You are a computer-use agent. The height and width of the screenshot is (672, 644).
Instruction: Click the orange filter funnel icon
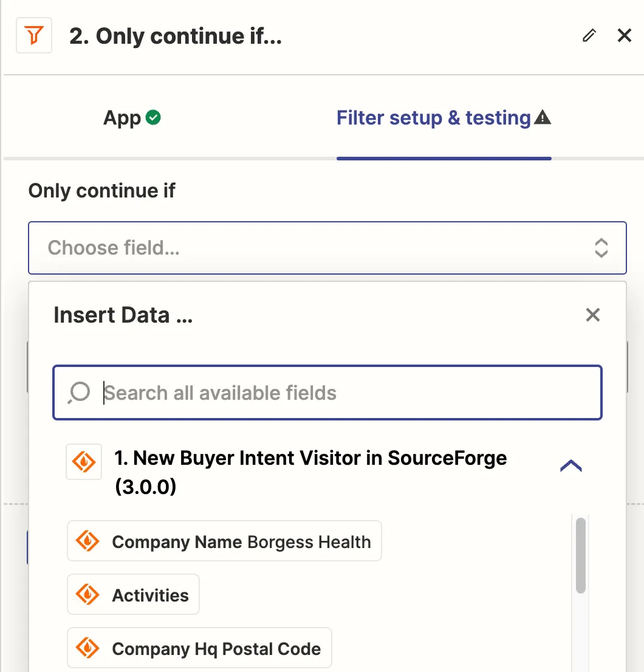[34, 35]
